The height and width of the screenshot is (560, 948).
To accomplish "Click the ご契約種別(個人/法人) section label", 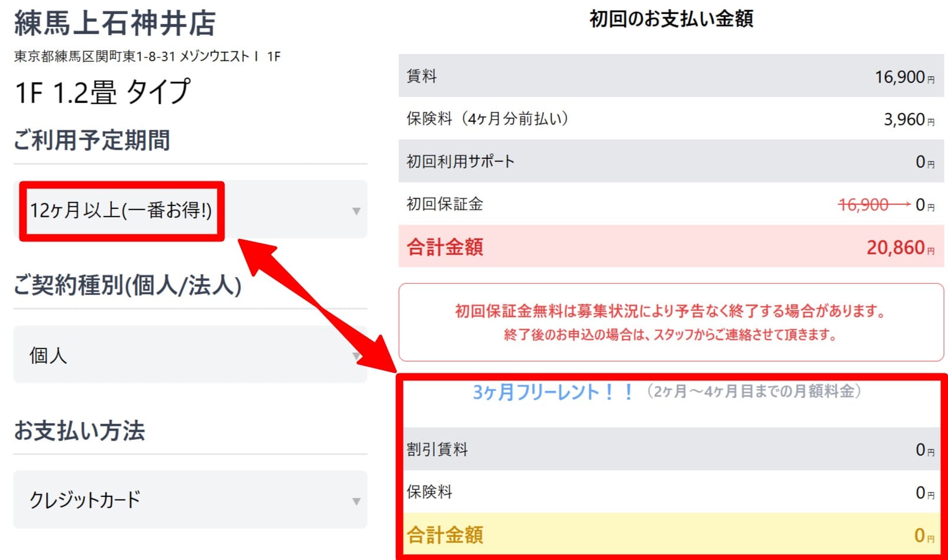I will click(x=128, y=285).
